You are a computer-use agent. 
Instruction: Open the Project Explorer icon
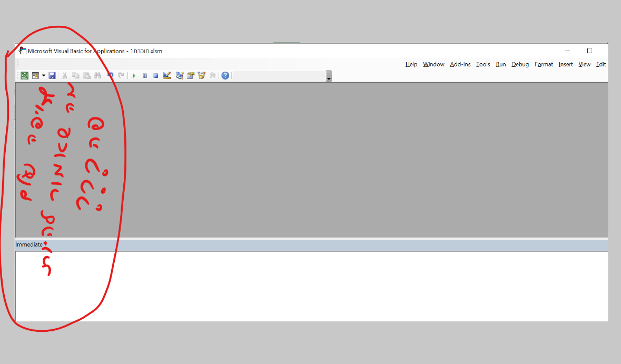click(180, 75)
